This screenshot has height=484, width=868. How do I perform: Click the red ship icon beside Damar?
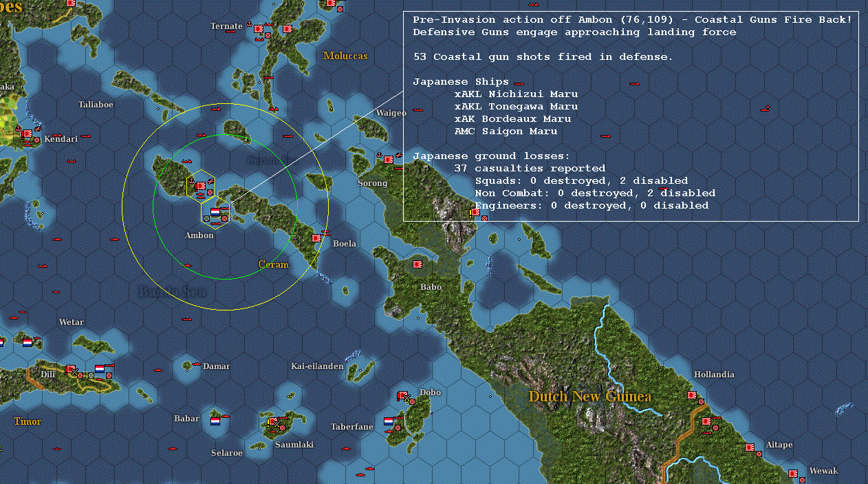[x=196, y=366]
